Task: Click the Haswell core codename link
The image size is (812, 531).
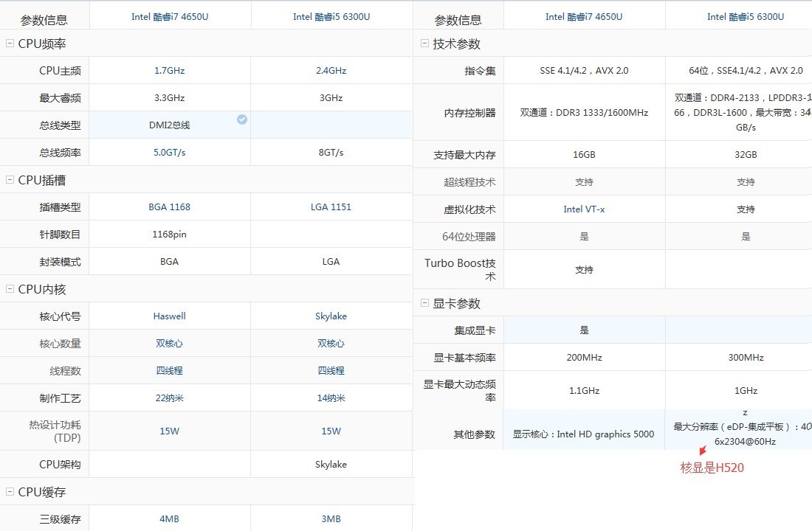Action: (169, 316)
